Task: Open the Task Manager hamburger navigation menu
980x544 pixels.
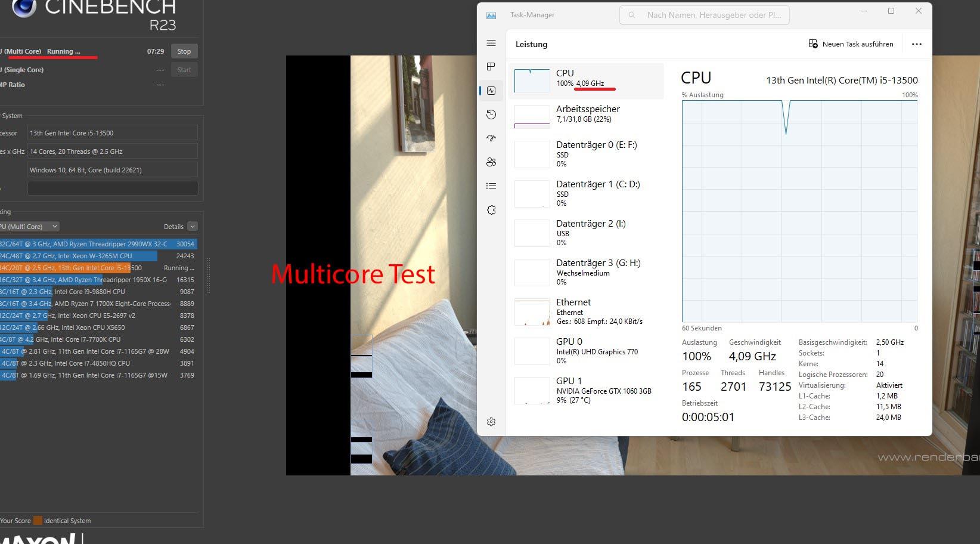Action: (491, 43)
